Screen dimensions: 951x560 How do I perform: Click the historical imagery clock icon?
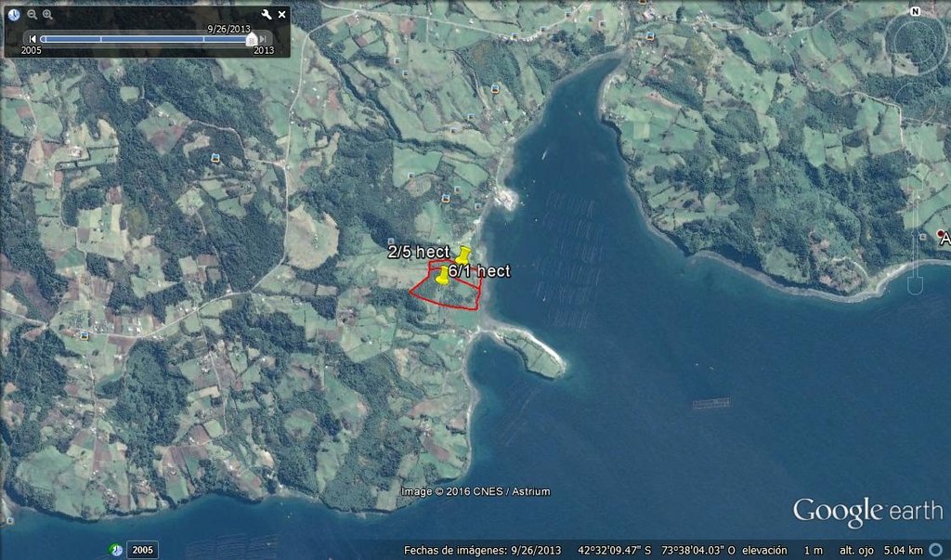click(14, 15)
